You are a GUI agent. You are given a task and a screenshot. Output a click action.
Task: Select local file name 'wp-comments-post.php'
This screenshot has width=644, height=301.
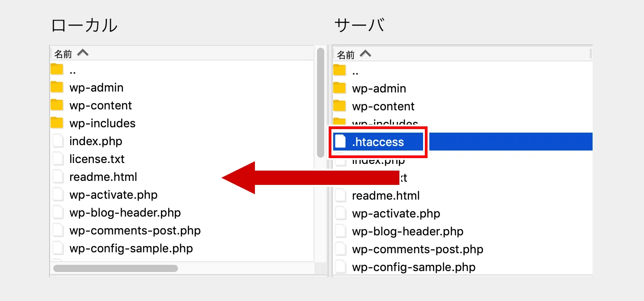click(135, 230)
